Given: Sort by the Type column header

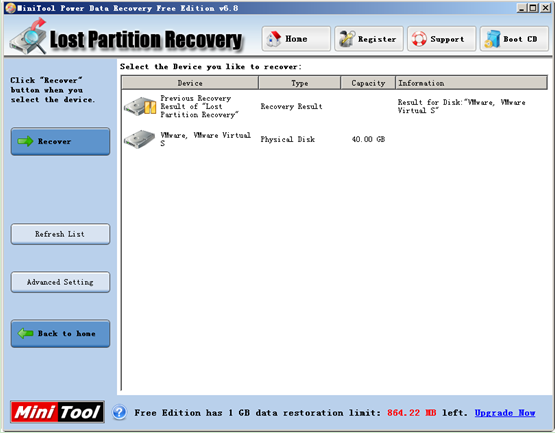Looking at the screenshot, I should [x=299, y=83].
